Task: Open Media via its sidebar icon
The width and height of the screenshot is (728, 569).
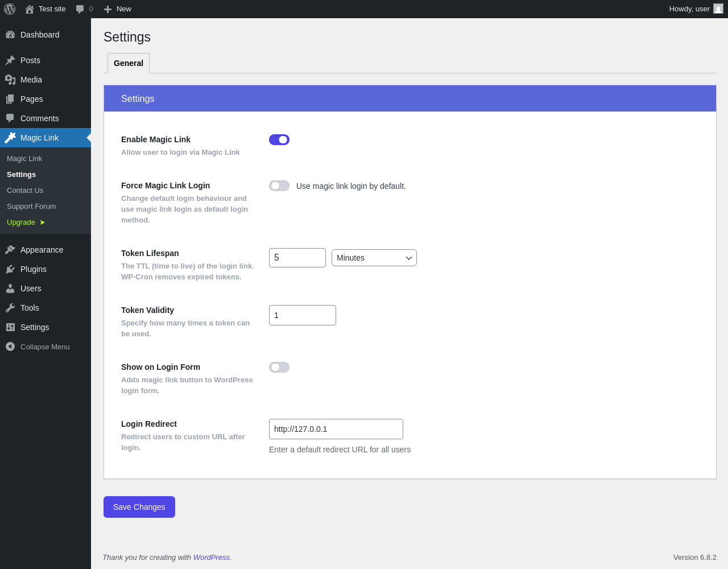Action: tap(10, 80)
